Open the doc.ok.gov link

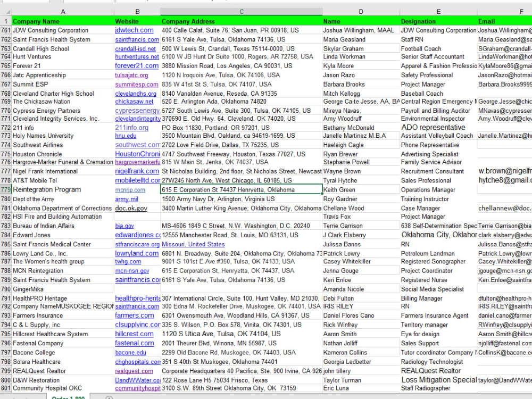coord(131,209)
